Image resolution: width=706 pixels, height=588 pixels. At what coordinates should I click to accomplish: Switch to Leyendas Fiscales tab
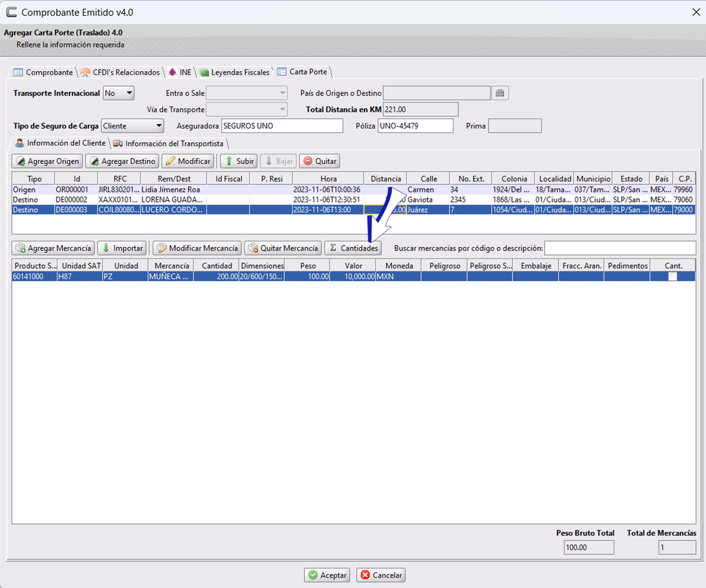[234, 72]
